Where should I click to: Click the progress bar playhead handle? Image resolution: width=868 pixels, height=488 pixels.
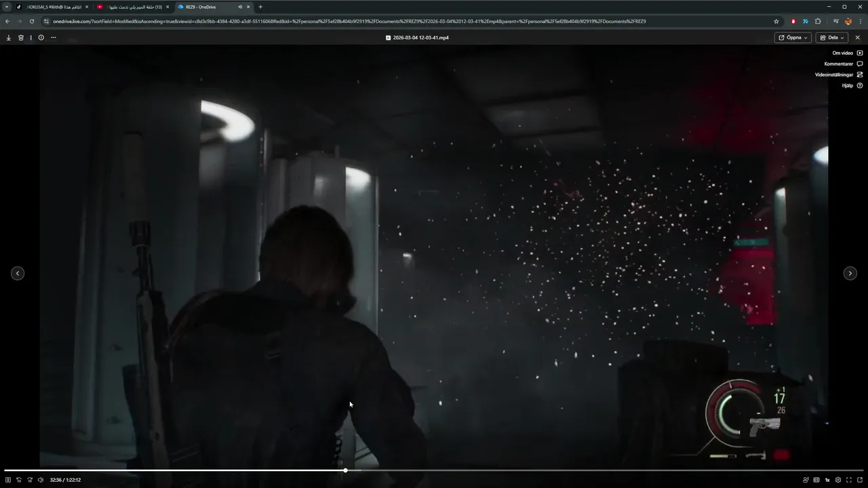coord(345,470)
